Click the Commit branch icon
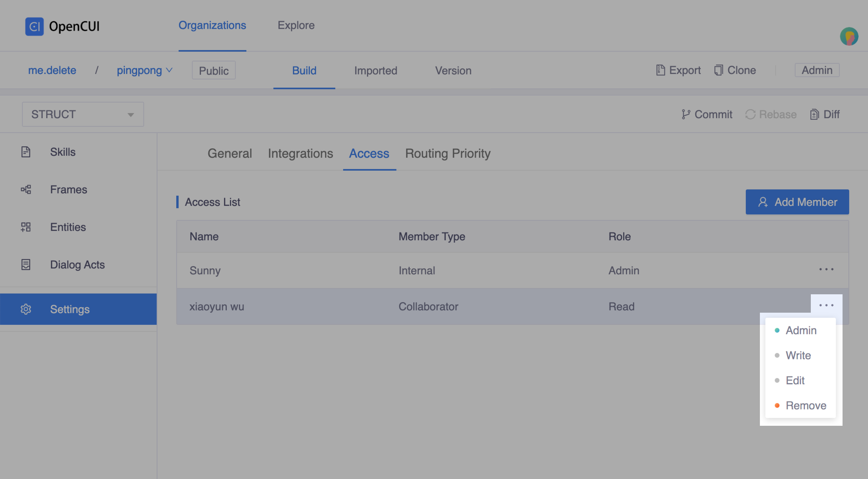Screen dimensions: 868x479 point(686,114)
